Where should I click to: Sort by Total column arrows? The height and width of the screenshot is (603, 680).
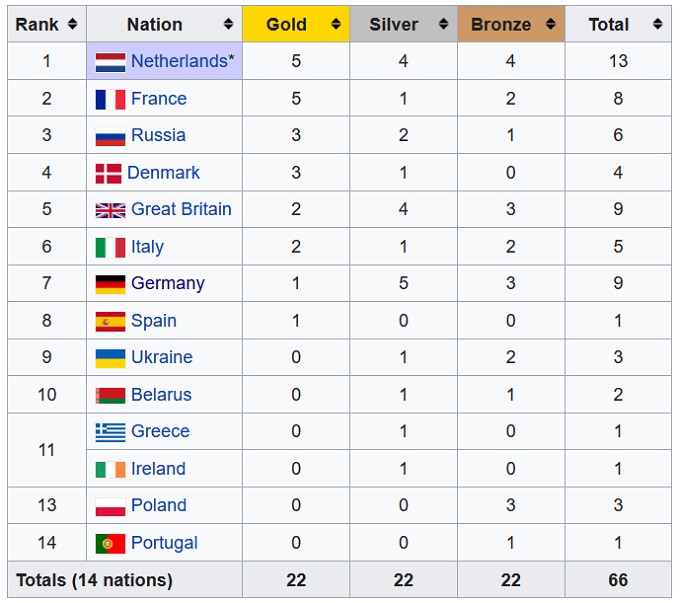657,24
